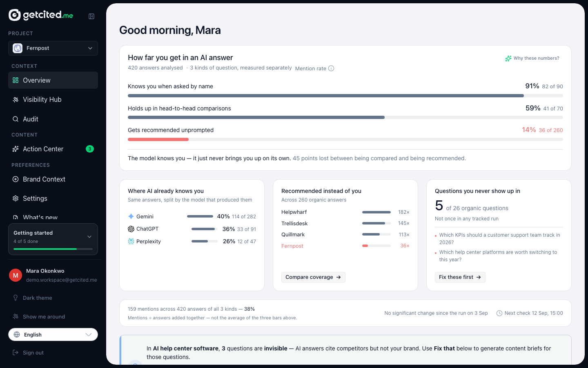Click the sparkle icon beside Why these numbers

coord(508,58)
